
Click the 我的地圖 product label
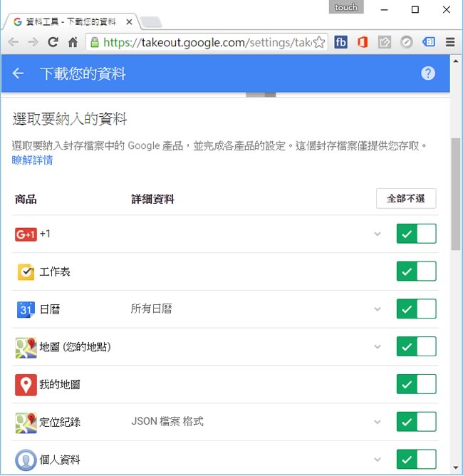point(60,385)
